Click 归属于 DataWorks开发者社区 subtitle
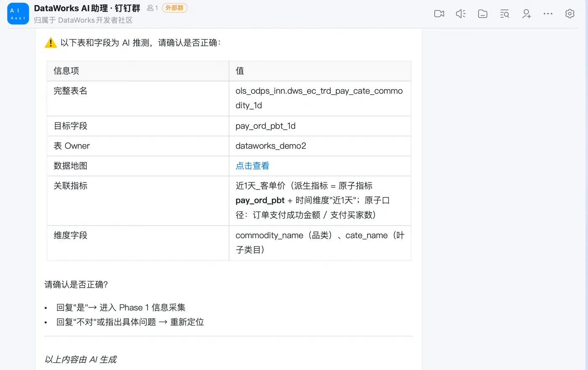The height and width of the screenshot is (370, 588). pyautogui.click(x=83, y=20)
